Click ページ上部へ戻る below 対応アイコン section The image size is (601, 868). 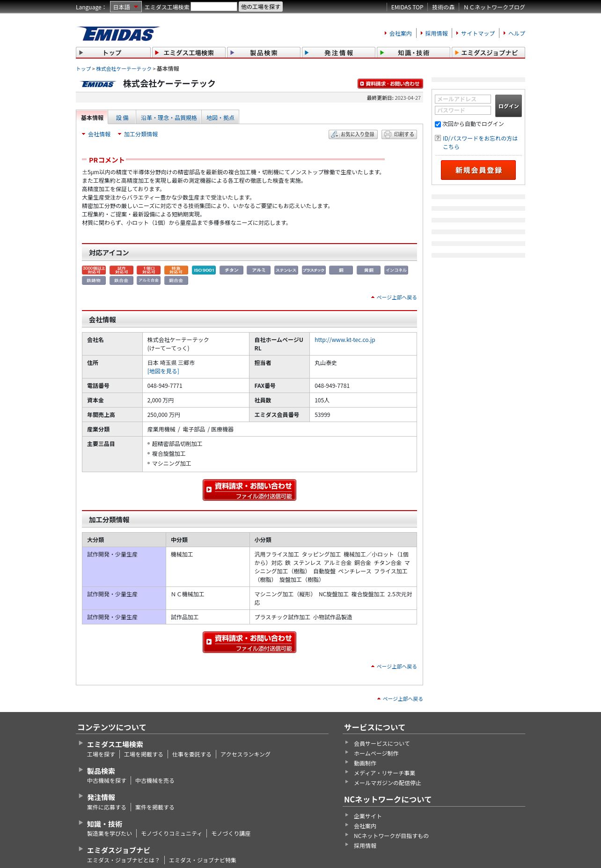click(x=396, y=297)
